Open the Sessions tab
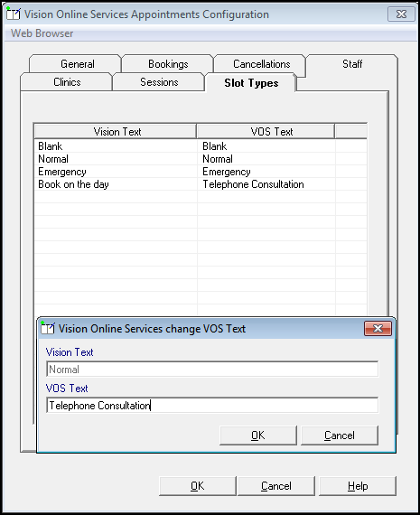 [159, 82]
